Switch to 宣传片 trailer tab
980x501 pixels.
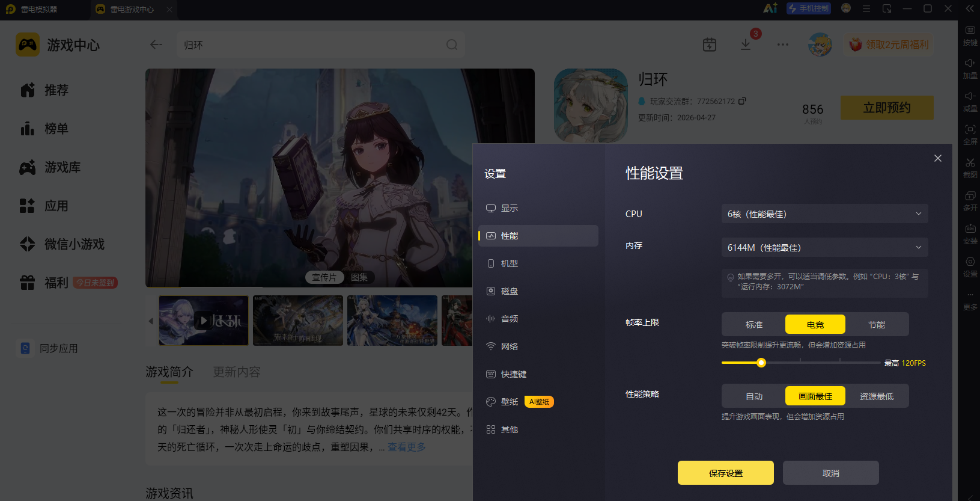pyautogui.click(x=324, y=277)
